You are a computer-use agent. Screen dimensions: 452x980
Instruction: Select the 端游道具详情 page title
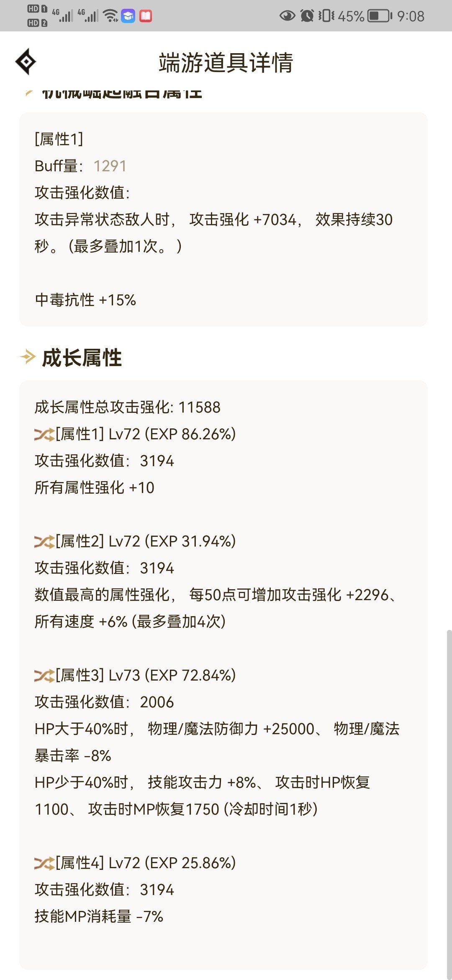coord(226,63)
